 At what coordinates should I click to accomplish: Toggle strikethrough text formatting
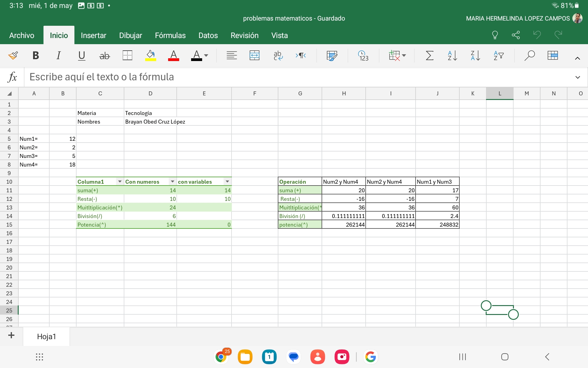pyautogui.click(x=104, y=56)
